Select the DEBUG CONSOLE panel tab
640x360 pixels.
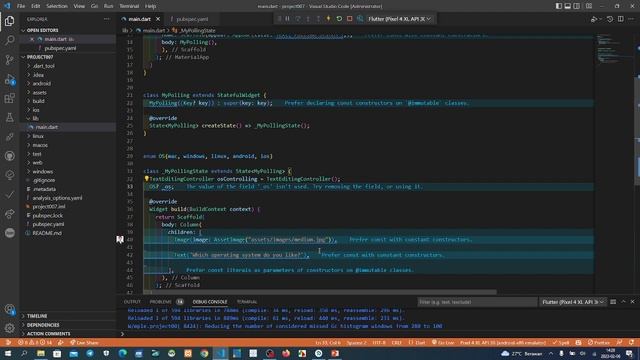point(210,302)
